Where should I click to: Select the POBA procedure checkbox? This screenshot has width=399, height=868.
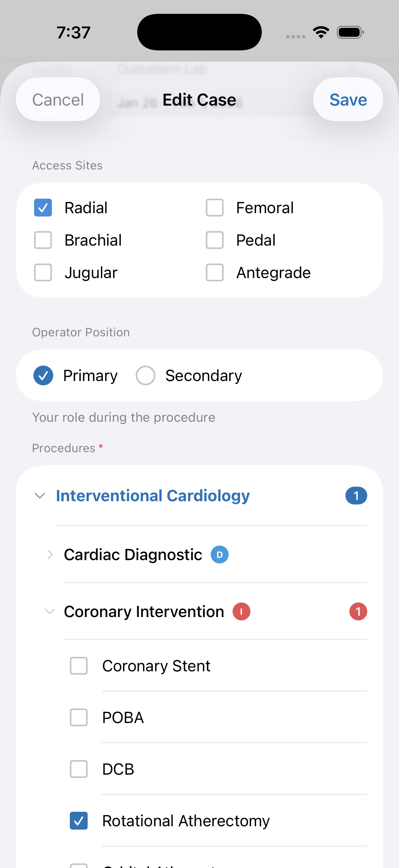pos(79,717)
